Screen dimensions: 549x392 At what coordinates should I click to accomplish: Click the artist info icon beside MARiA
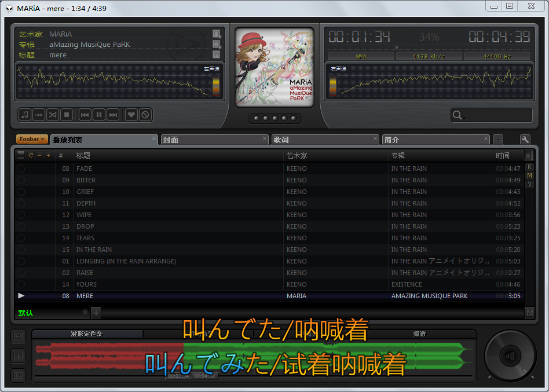coord(217,34)
